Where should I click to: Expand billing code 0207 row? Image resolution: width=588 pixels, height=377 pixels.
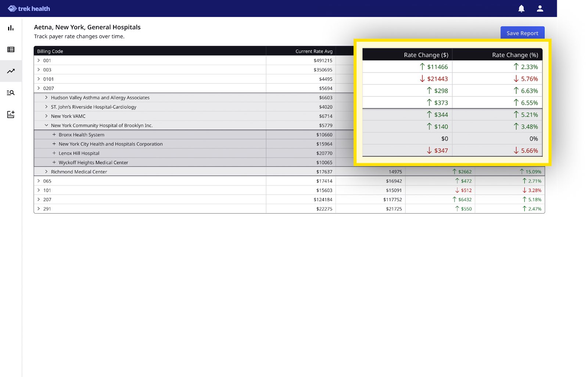[x=39, y=88]
